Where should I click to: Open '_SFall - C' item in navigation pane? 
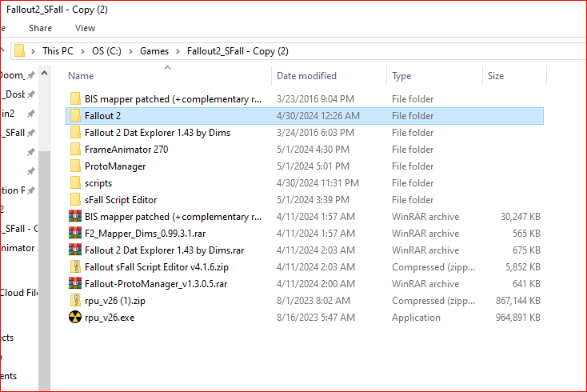[18, 228]
